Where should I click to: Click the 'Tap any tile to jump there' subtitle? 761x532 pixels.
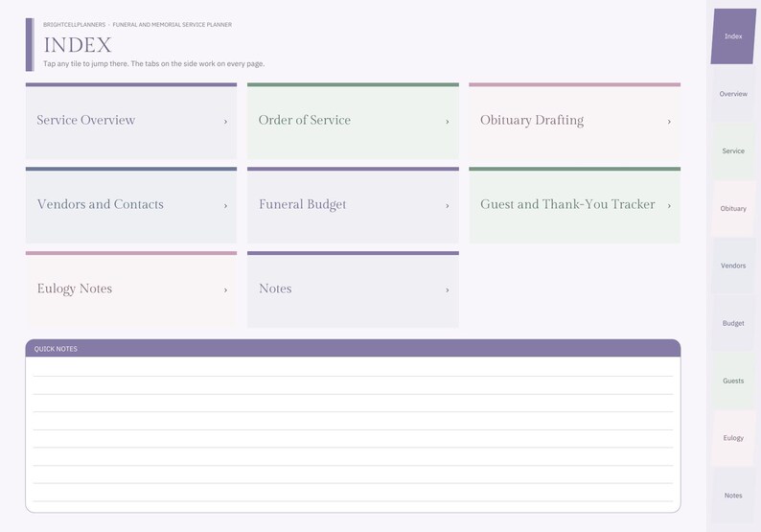(154, 63)
